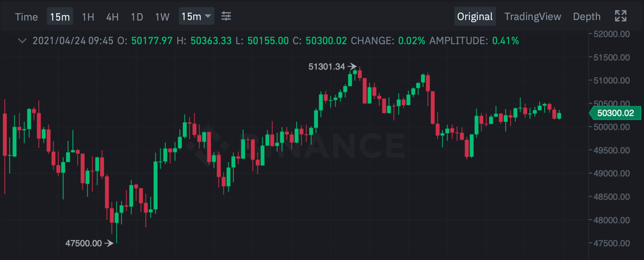
Task: Switch to the 1D interval
Action: coord(137,17)
